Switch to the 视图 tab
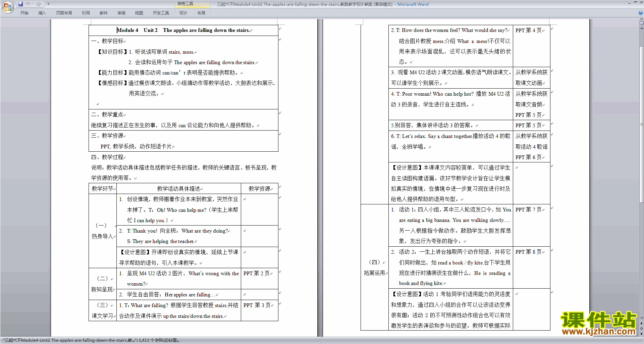This screenshot has width=644, height=344. point(139,13)
